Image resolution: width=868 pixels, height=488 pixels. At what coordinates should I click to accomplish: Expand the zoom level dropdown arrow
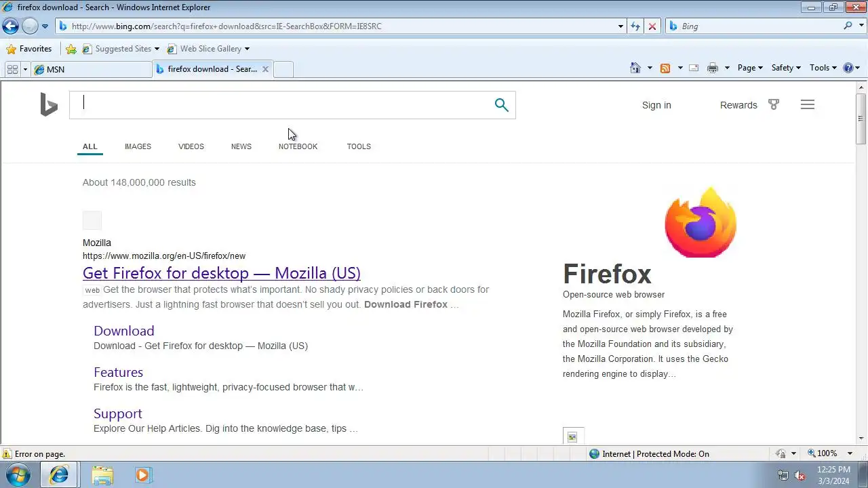[x=850, y=453]
